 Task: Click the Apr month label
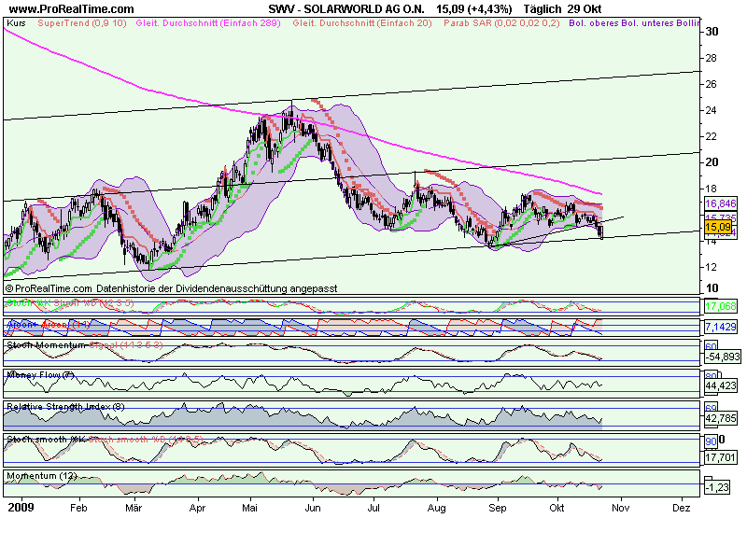197,508
